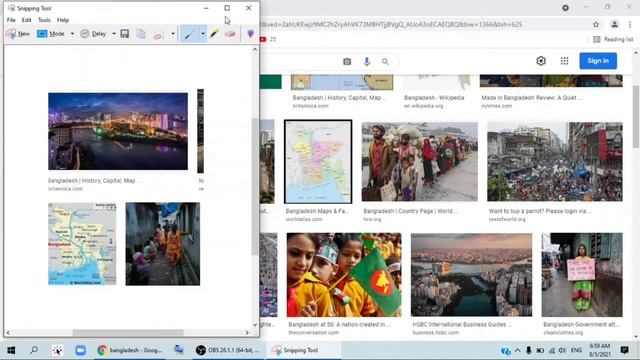This screenshot has width=640, height=360.
Task: Click Bangladesh History, Capital, Map britannica caption
Action: click(339, 98)
